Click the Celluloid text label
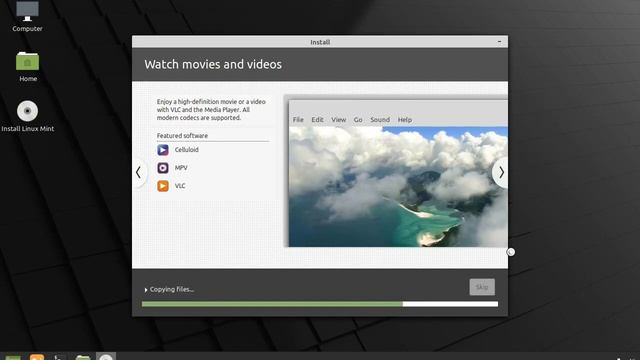The height and width of the screenshot is (360, 640). tap(187, 150)
